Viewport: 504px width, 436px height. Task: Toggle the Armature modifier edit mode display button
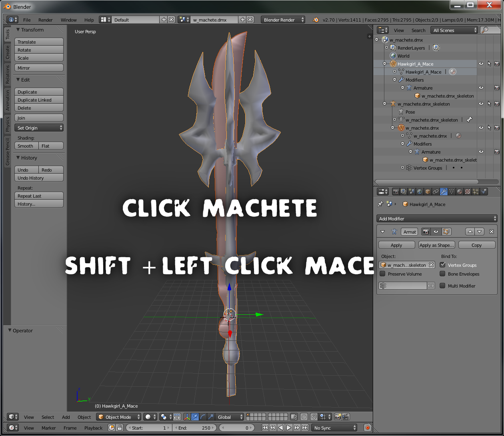[x=446, y=232]
